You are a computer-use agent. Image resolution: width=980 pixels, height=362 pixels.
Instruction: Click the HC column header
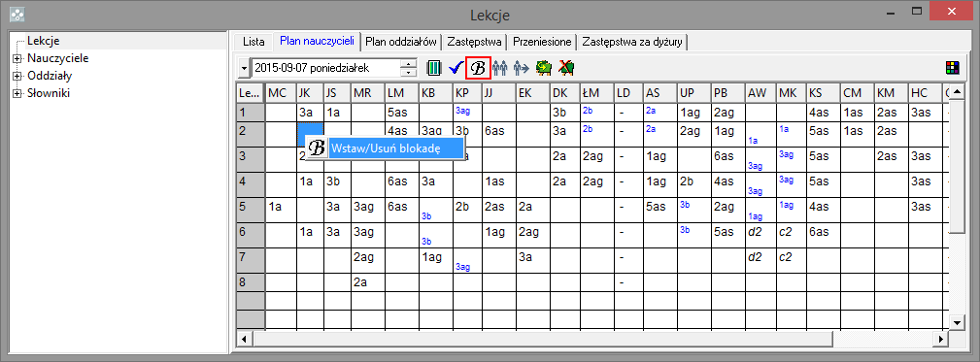click(925, 93)
